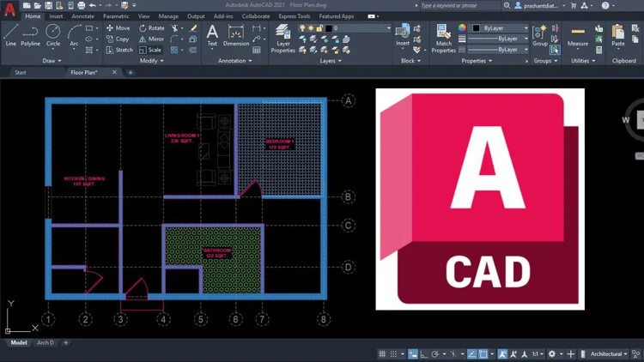
Task: Open the object color ByLayer swatch dropdown
Action: pyautogui.click(x=500, y=28)
